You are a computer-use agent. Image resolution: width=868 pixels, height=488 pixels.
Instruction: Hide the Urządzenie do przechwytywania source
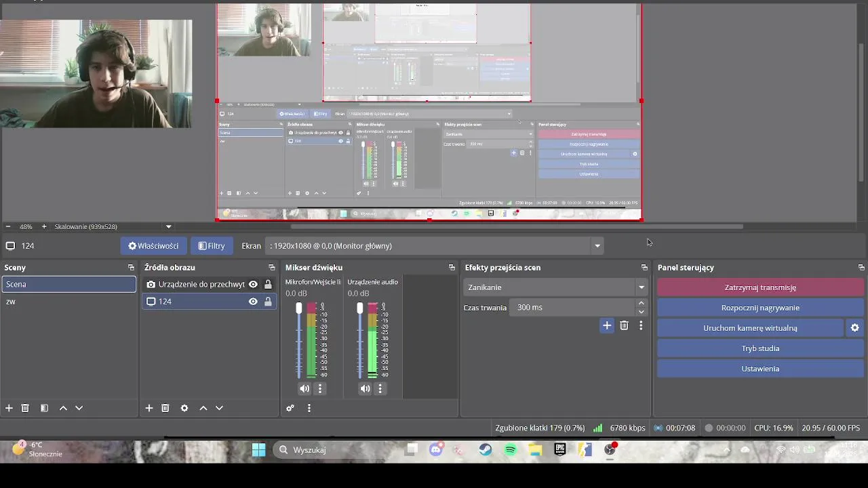click(253, 285)
